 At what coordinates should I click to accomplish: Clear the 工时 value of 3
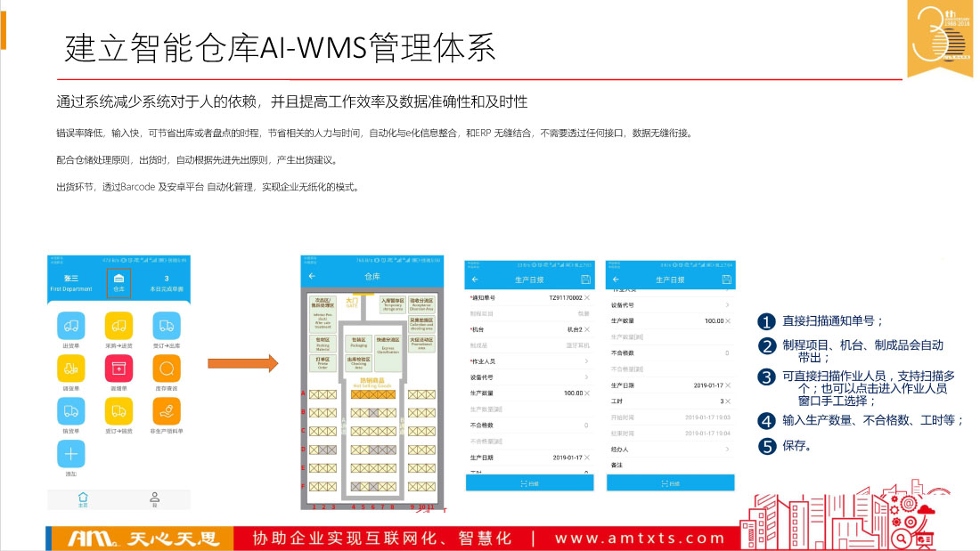(x=728, y=401)
